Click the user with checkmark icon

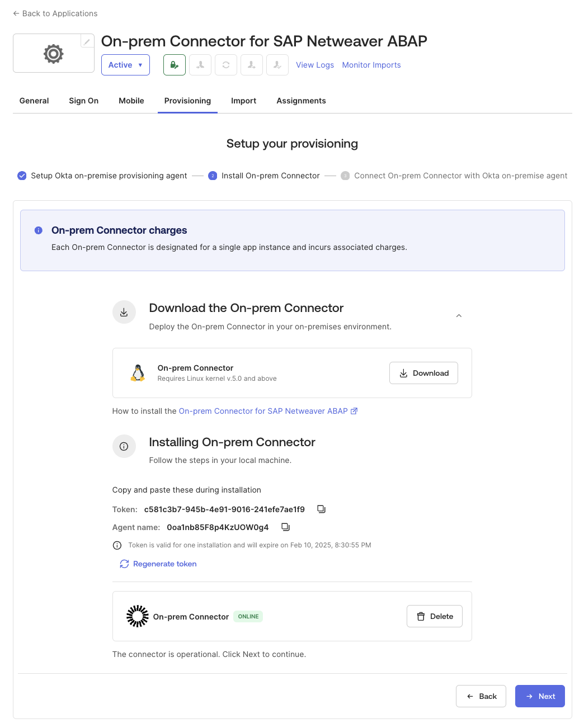pyautogui.click(x=277, y=65)
